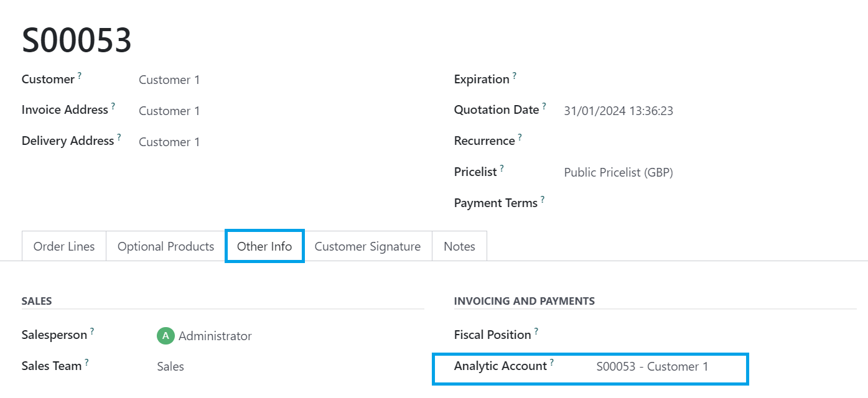Click Analytic Account help question mark
The height and width of the screenshot is (398, 868).
tap(551, 362)
